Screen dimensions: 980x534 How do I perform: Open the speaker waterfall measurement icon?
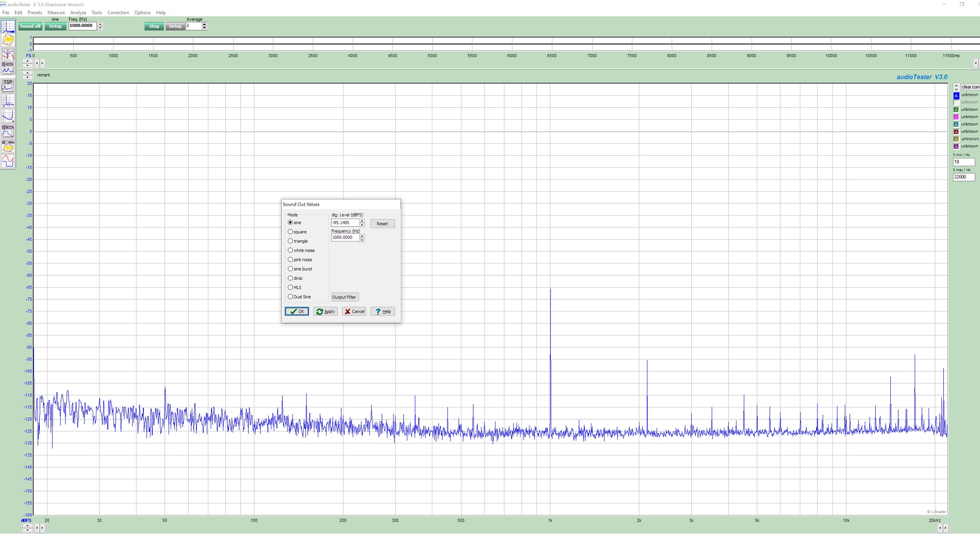point(8,146)
